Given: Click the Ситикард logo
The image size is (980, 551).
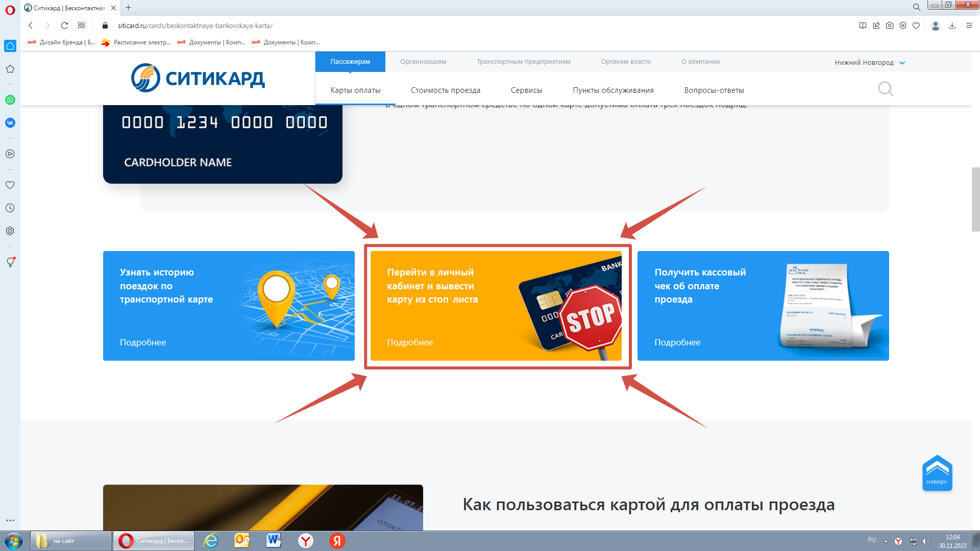Looking at the screenshot, I should tap(198, 78).
